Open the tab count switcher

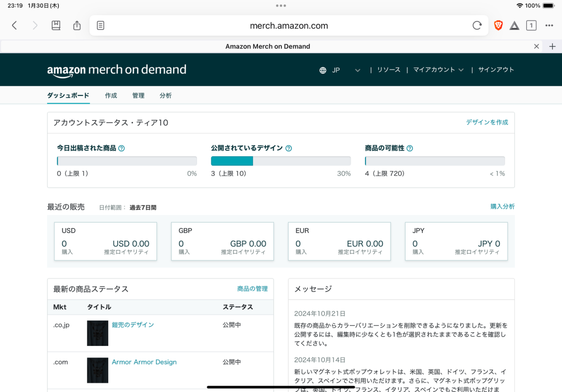[x=531, y=25]
